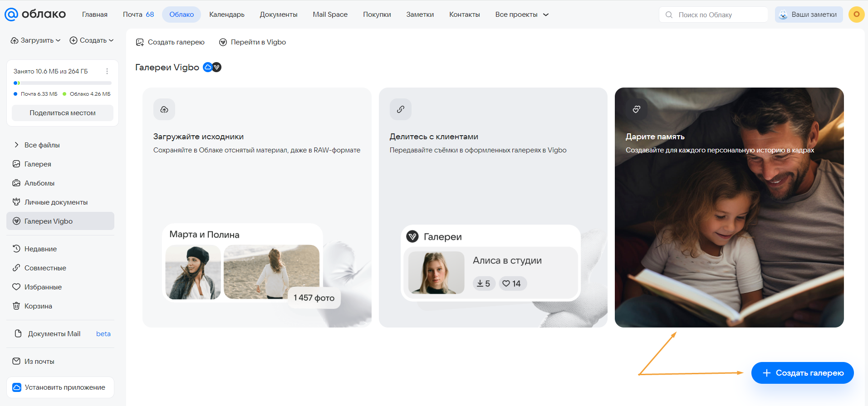Click the Недавние clock icon
Screen dimensions: 868x406
[16, 249]
